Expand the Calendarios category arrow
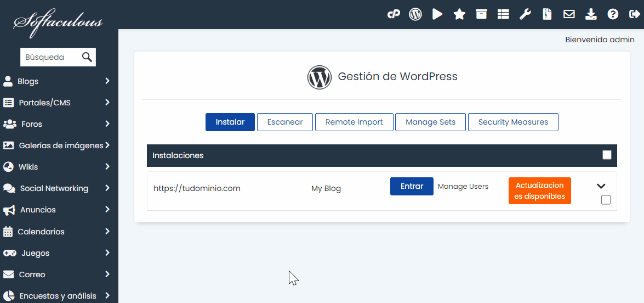Screen dimensions: 644x303 107,232
